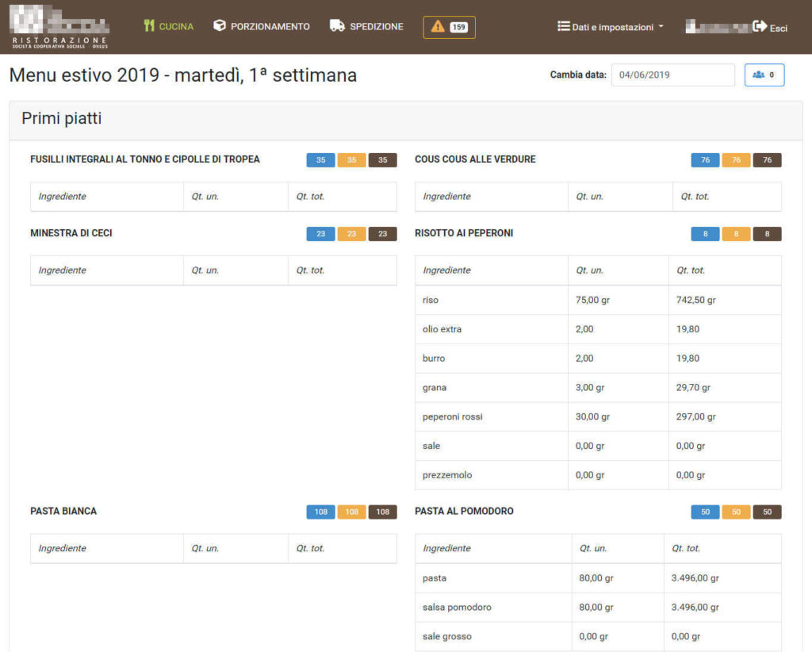Click the Cambia data date field
Image resolution: width=812 pixels, height=652 pixels.
pyautogui.click(x=672, y=75)
